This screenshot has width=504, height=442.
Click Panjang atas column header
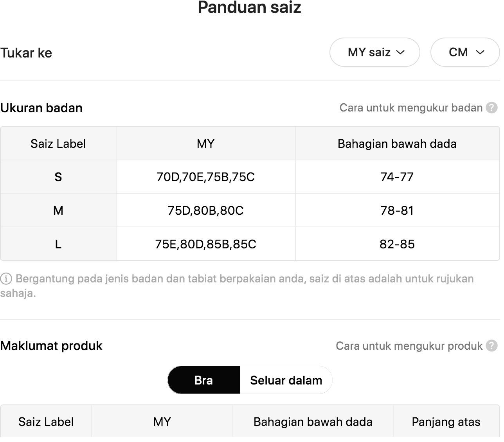tap(446, 422)
